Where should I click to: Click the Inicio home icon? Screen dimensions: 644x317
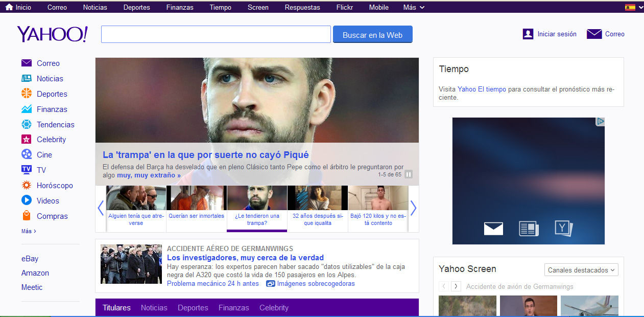(x=9, y=7)
